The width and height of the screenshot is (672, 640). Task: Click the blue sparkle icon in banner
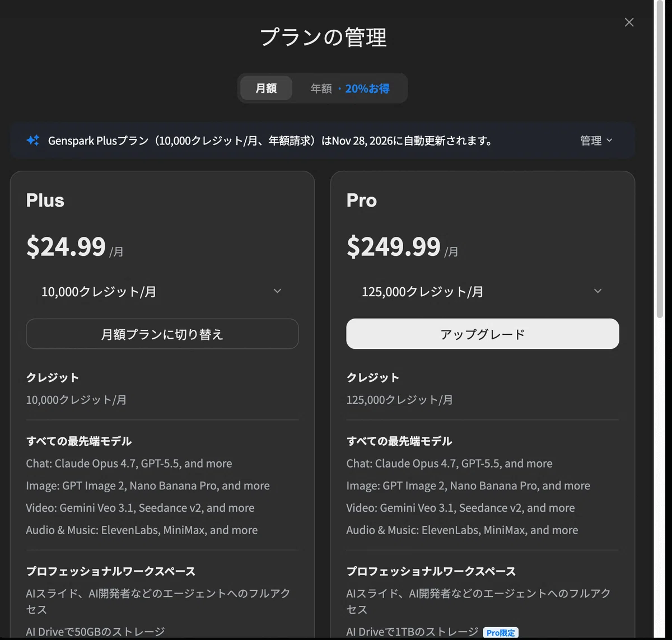click(32, 141)
